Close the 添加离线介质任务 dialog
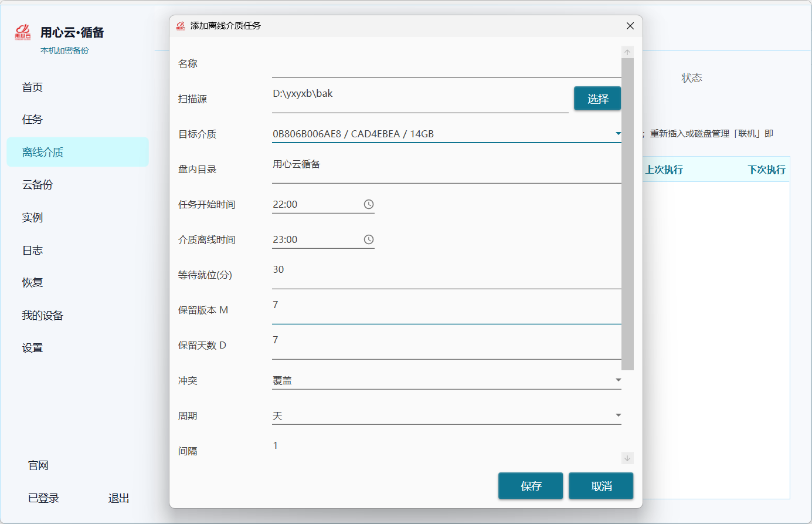 click(630, 26)
